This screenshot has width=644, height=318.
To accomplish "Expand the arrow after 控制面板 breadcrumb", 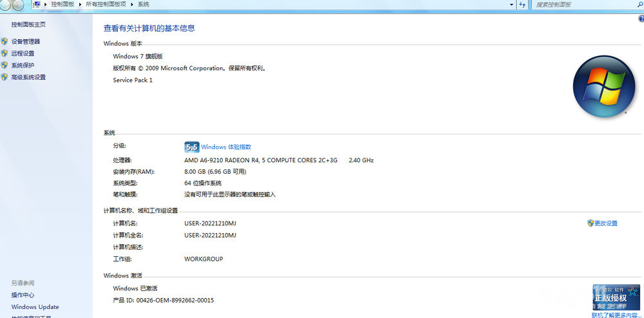I will [x=80, y=5].
